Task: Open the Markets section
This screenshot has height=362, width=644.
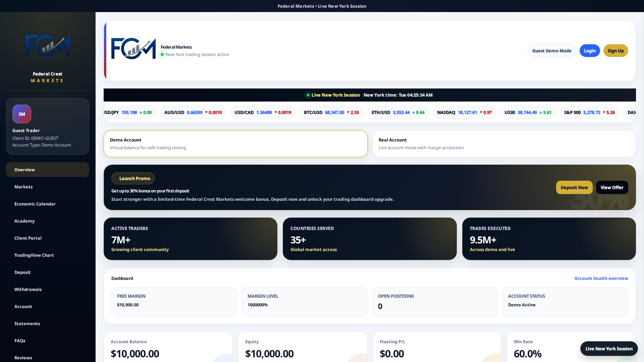Action: click(48, 187)
